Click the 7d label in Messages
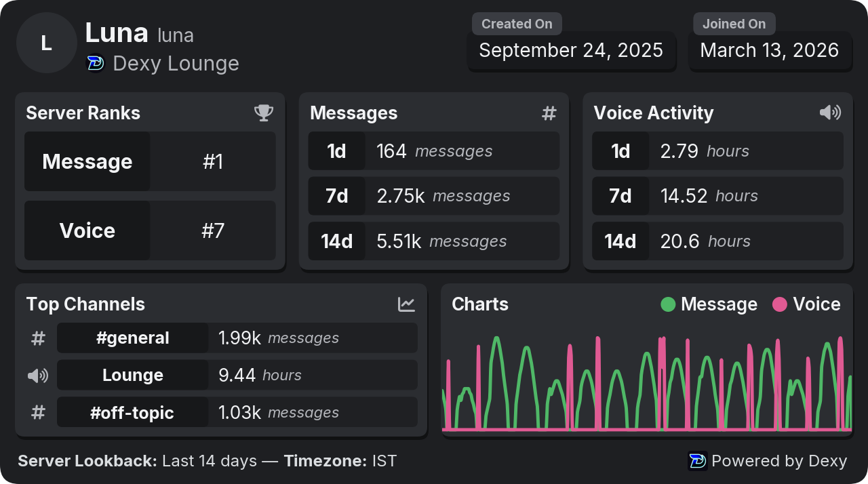Image resolution: width=868 pixels, height=484 pixels. click(337, 196)
